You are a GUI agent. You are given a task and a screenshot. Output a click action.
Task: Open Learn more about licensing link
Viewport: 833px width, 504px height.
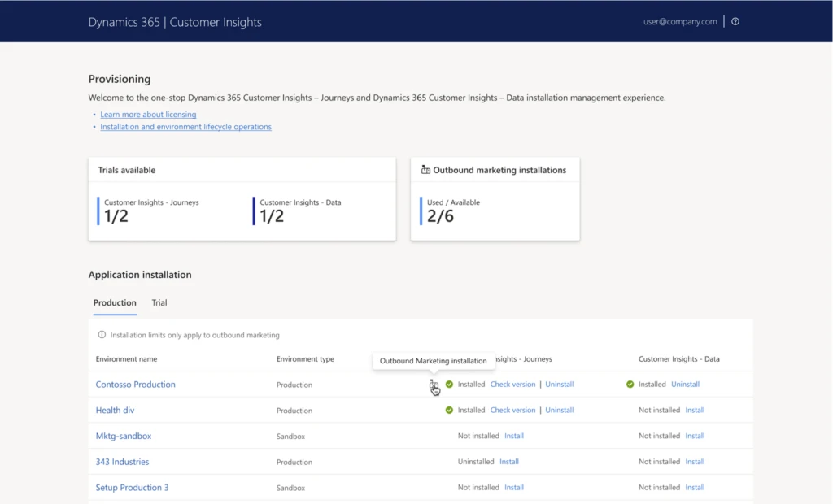148,115
